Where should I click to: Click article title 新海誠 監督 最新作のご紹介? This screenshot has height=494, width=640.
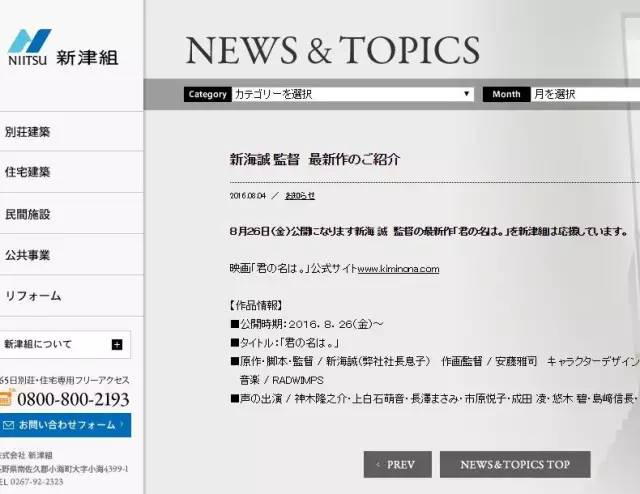click(x=315, y=159)
